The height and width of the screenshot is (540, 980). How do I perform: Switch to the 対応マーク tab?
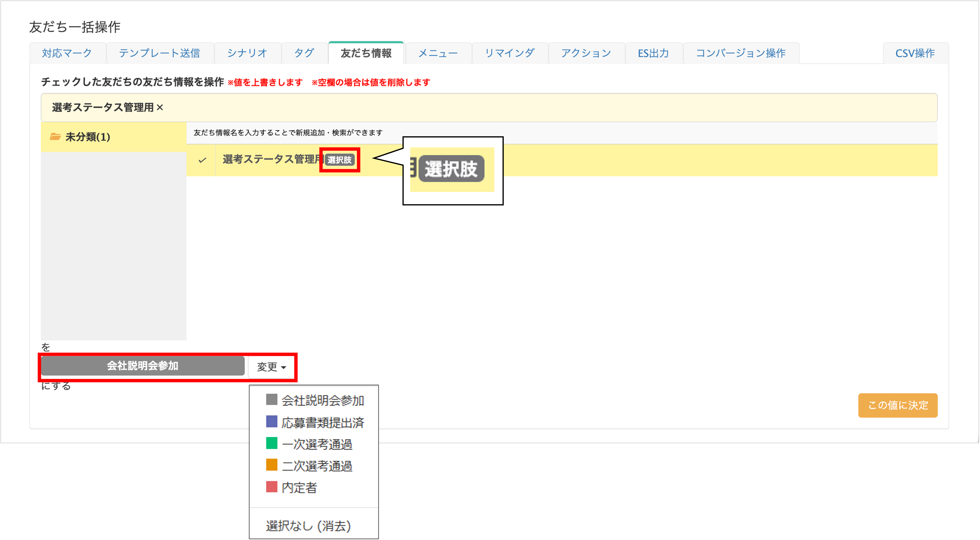pyautogui.click(x=67, y=53)
